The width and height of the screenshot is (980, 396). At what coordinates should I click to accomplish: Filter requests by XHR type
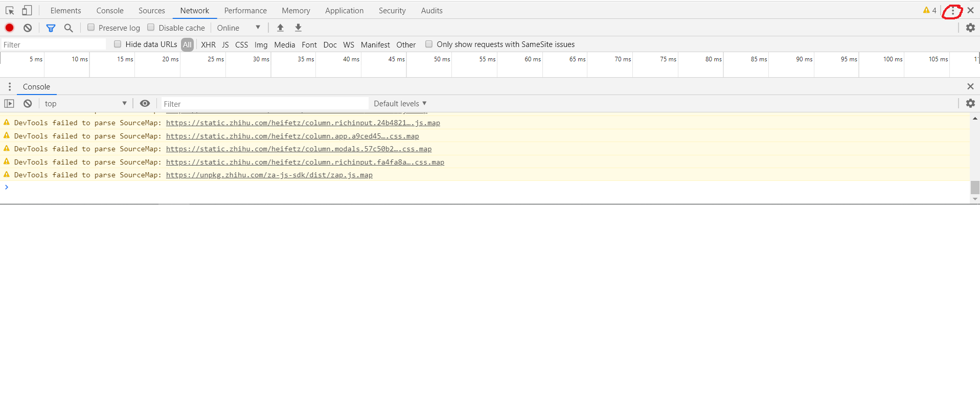click(x=208, y=44)
